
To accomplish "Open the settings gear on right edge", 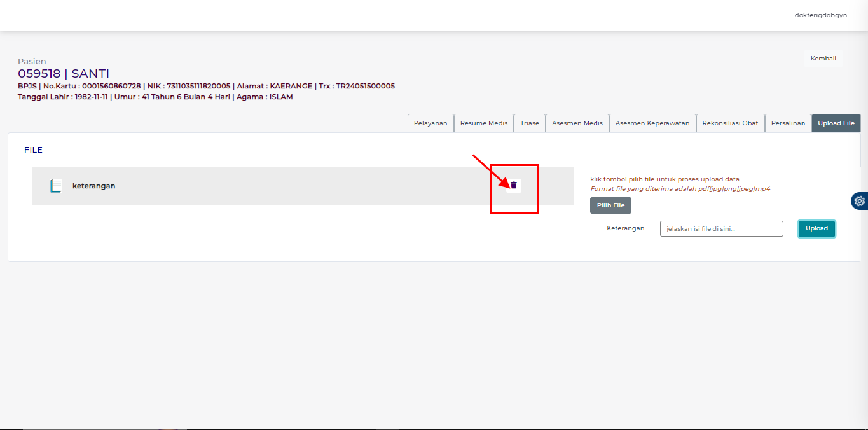I will click(860, 201).
